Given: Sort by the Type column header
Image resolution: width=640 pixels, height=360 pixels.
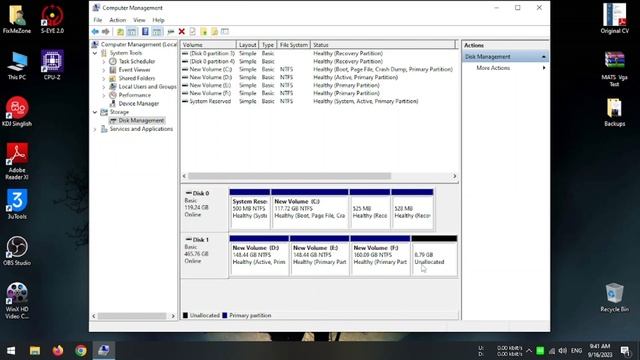Looking at the screenshot, I should click(x=268, y=45).
